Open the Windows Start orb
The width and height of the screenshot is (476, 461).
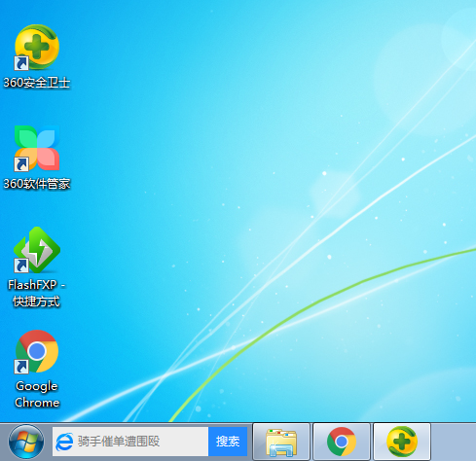click(x=26, y=442)
